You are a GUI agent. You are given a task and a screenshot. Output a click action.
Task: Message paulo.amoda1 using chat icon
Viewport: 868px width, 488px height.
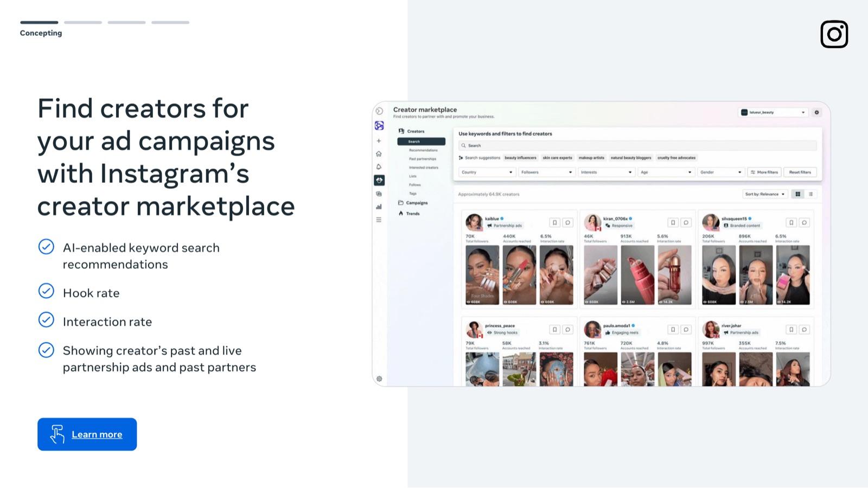tap(686, 329)
